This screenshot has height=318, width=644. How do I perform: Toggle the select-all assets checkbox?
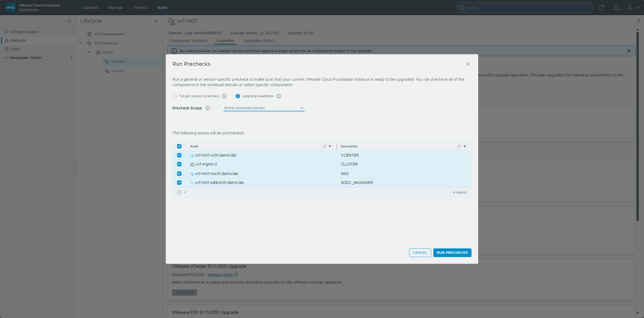coord(179,146)
